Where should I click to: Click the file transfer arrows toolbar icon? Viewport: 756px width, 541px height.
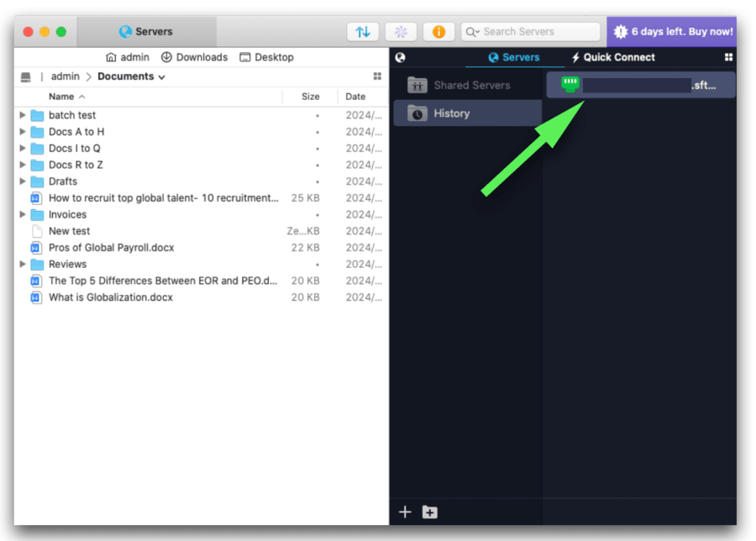363,31
